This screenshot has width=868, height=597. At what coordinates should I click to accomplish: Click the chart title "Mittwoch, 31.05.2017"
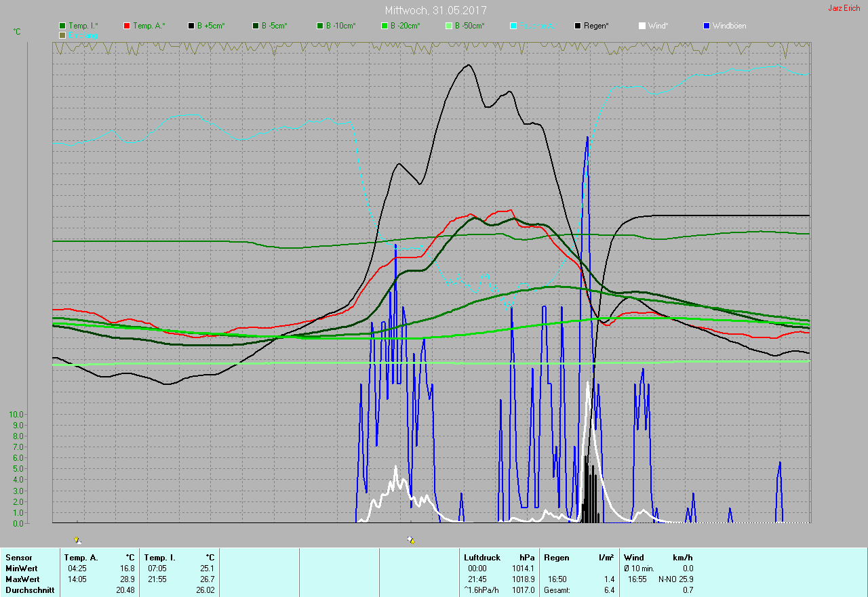435,11
